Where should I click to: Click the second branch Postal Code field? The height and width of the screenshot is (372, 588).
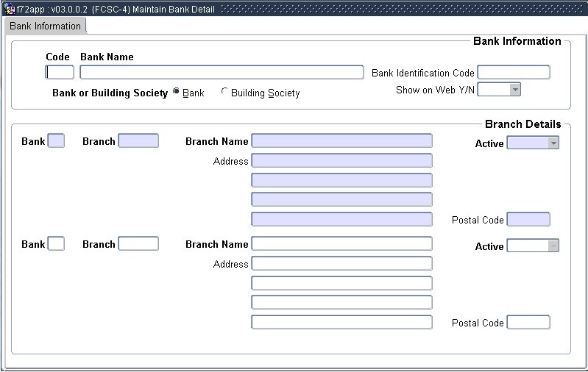[528, 322]
